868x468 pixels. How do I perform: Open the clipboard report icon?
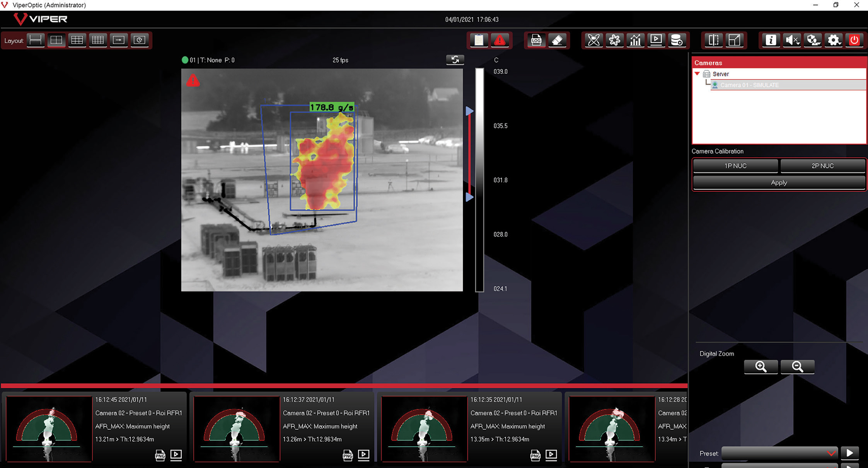(x=479, y=40)
